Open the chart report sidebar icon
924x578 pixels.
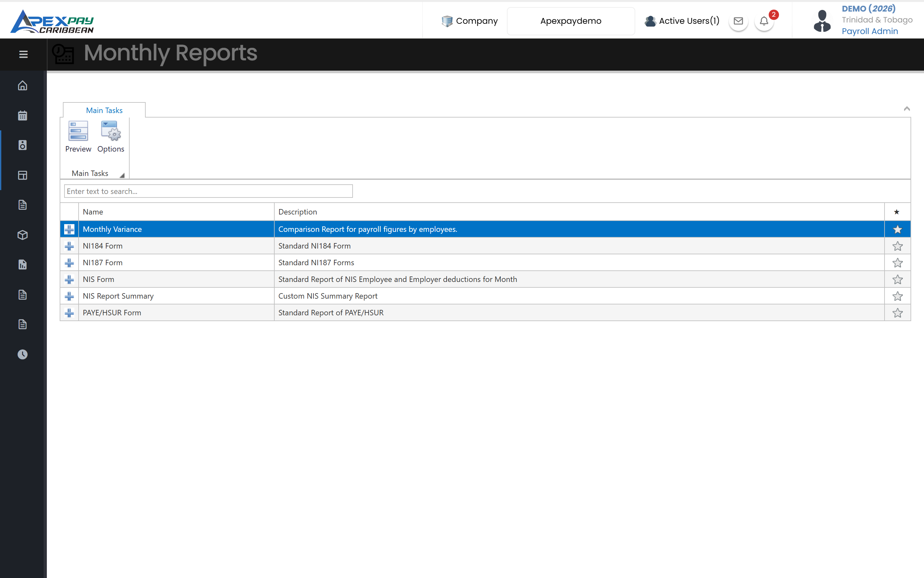pos(22,265)
